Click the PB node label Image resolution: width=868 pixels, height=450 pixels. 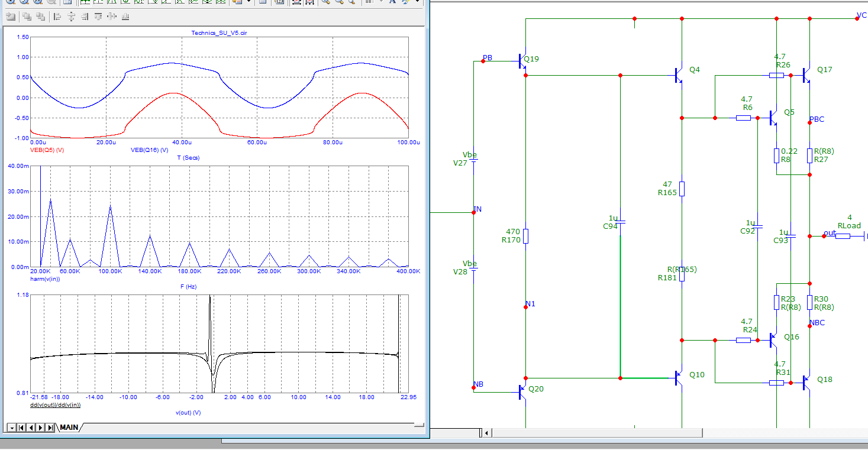(x=488, y=58)
